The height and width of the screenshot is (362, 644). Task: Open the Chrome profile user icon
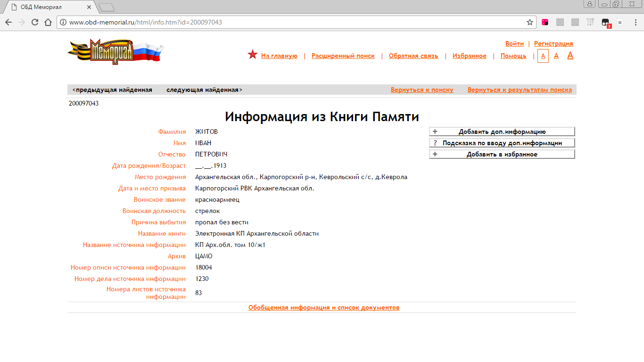coord(590,4)
